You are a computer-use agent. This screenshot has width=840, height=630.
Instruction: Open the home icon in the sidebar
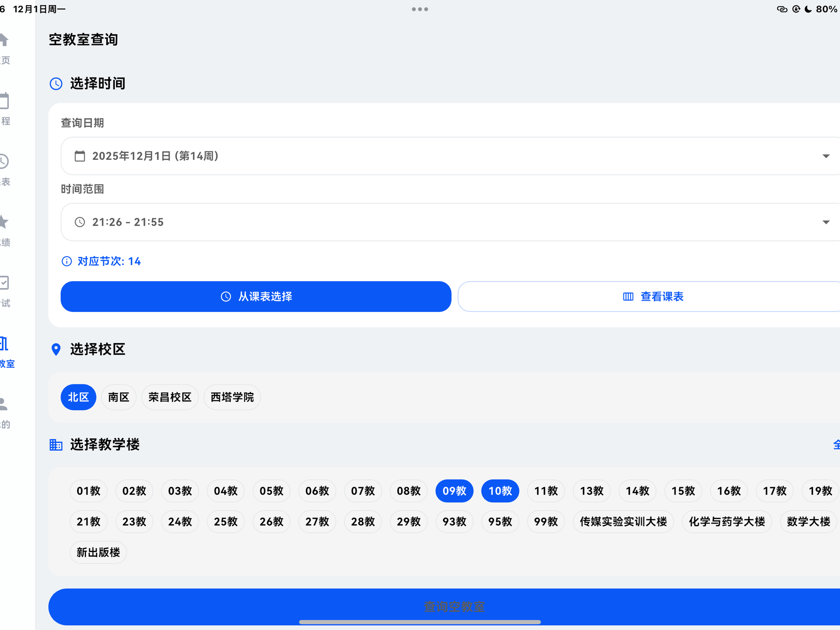[4, 40]
